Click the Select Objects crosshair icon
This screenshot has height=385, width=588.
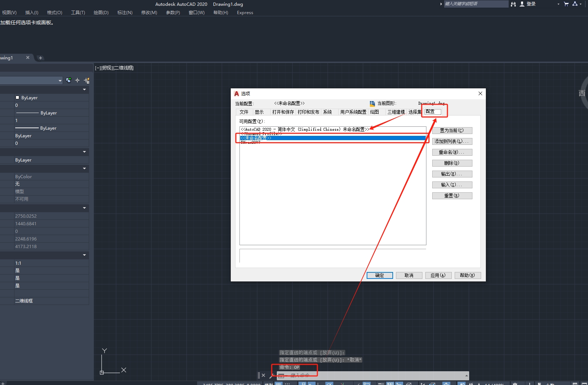click(x=77, y=80)
